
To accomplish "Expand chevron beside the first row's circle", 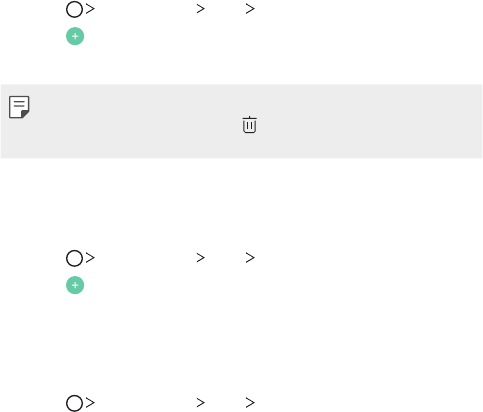I will (x=90, y=9).
